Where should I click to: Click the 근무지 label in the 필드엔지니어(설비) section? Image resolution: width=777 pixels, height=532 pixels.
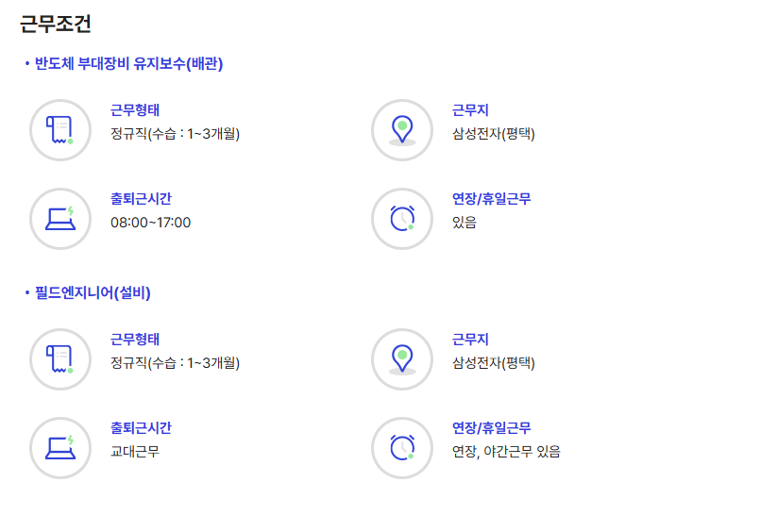coord(470,339)
